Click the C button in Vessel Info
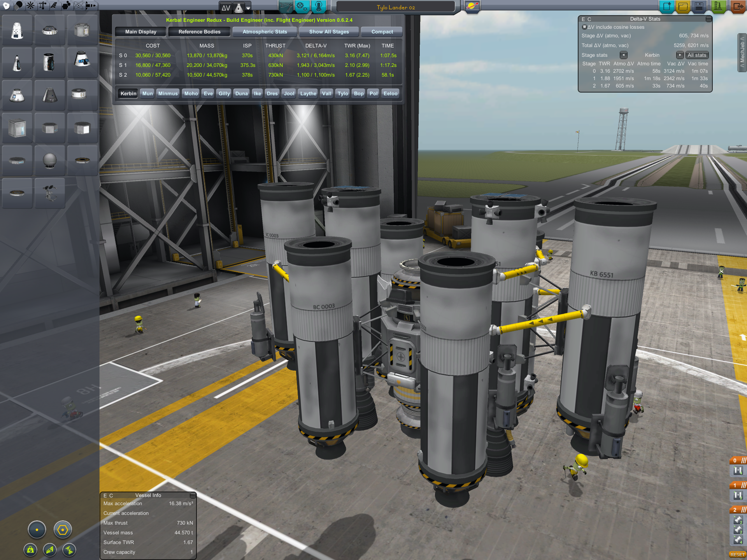This screenshot has width=747, height=560. 111,495
